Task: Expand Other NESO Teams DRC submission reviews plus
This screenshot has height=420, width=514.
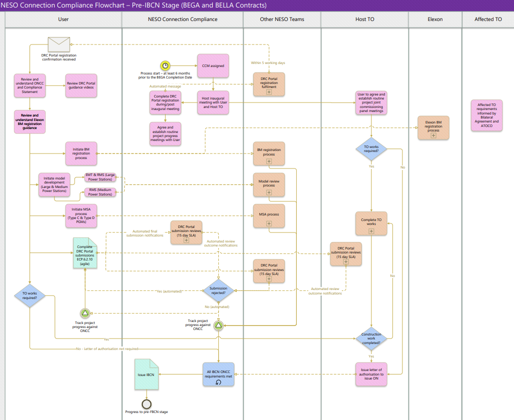Action: [269, 279]
